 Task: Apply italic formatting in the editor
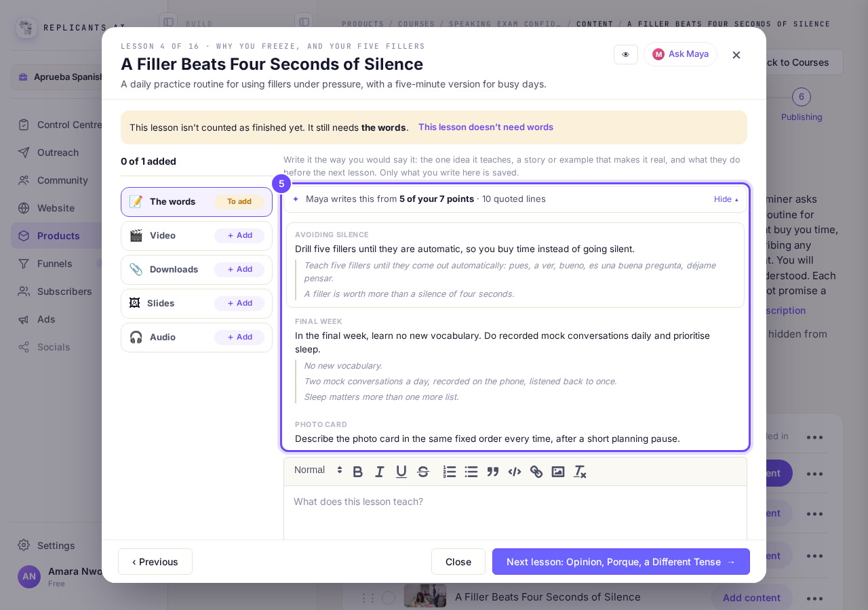[380, 472]
